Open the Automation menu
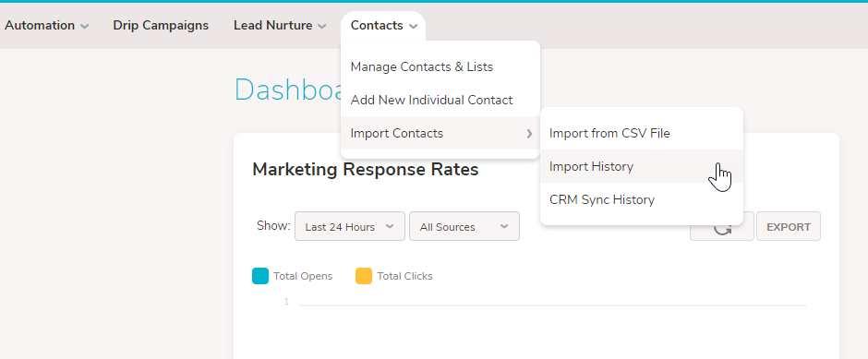Image resolution: width=868 pixels, height=359 pixels. point(46,26)
